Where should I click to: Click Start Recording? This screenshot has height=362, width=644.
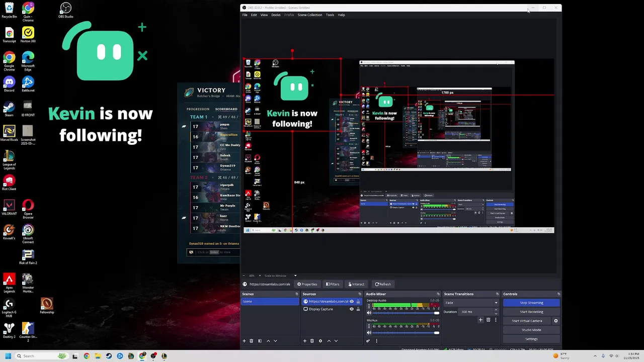click(531, 312)
